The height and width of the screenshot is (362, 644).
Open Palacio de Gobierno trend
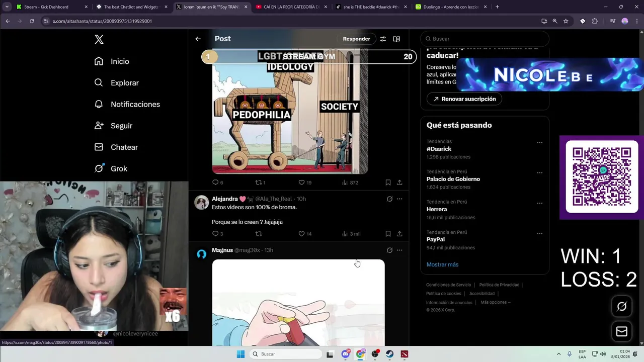click(x=453, y=179)
